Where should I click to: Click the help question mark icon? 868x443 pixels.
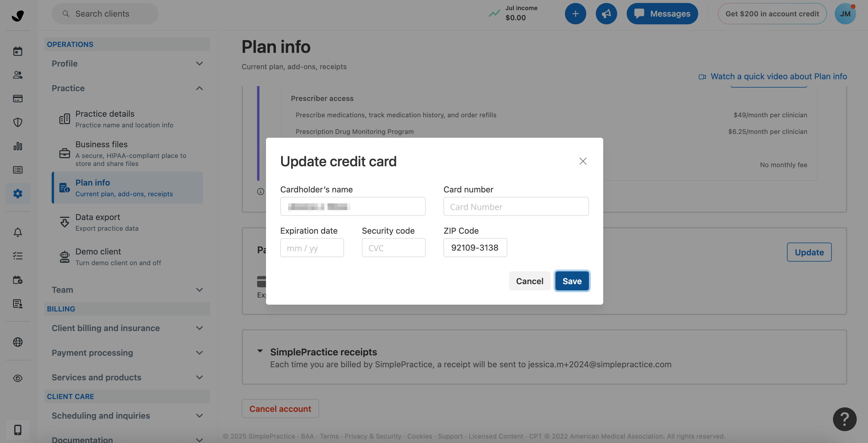(x=844, y=419)
